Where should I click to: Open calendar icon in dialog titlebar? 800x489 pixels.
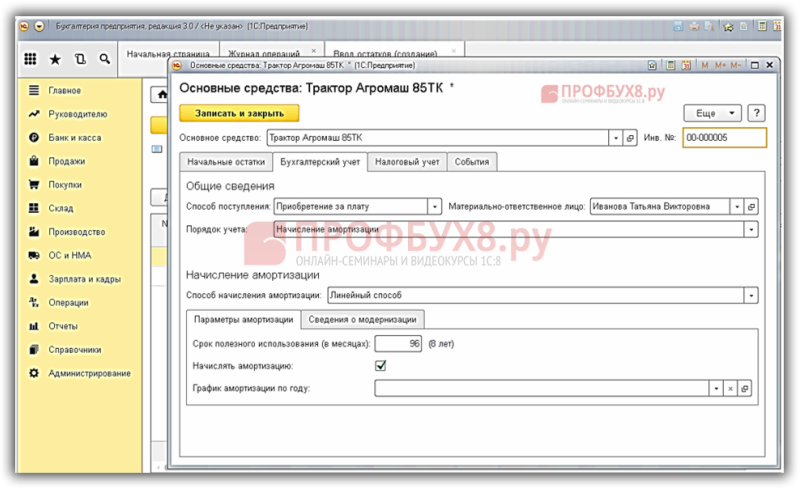coord(686,65)
